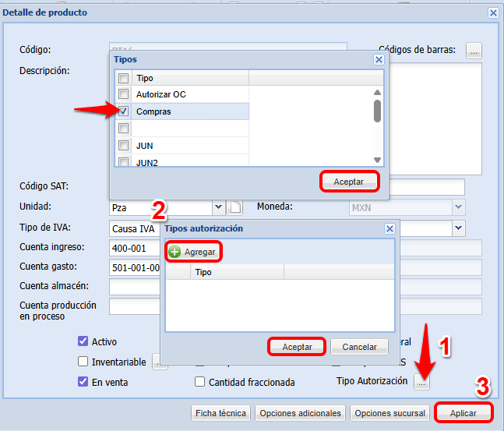Click scroll down arrow in Tipos list
This screenshot has width=504, height=431.
tap(377, 160)
